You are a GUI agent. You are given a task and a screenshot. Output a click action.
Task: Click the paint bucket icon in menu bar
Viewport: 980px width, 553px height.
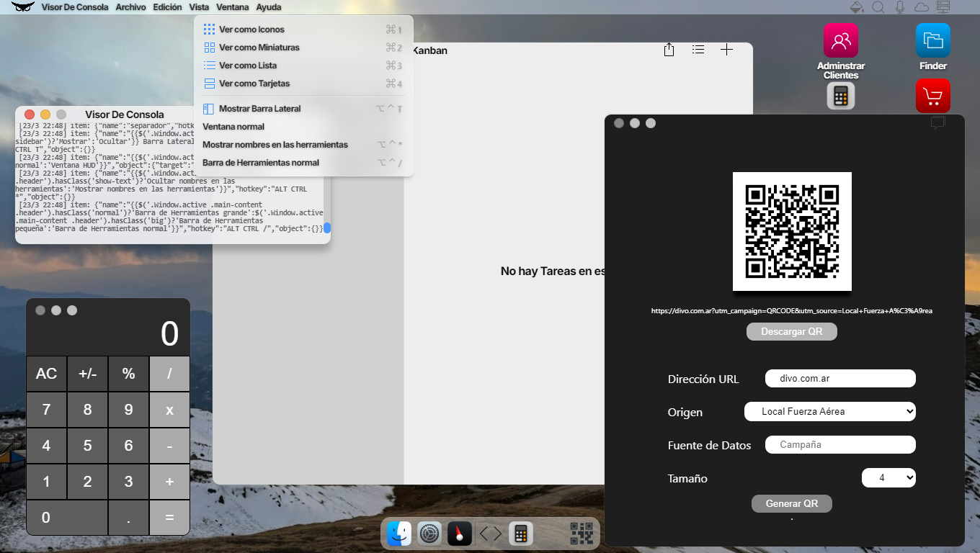click(857, 7)
